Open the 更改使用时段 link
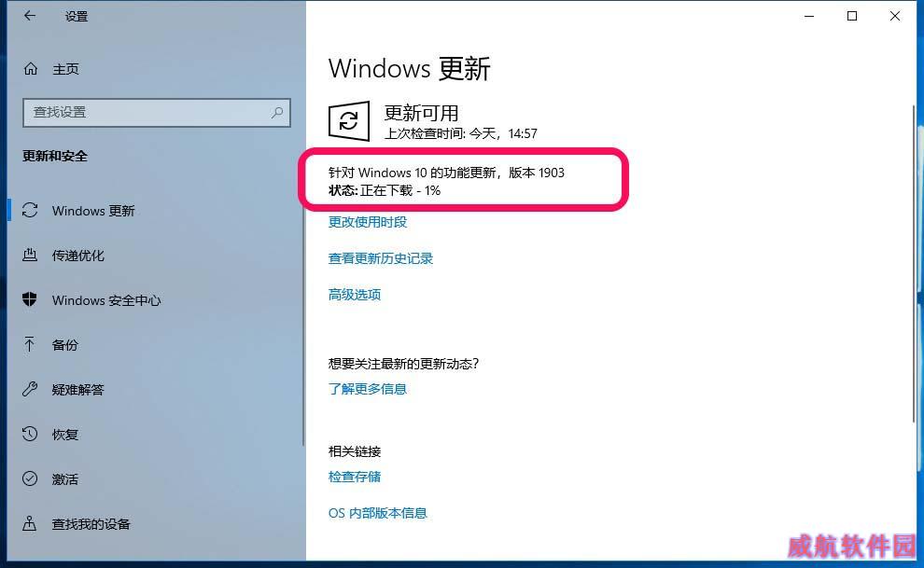Screen dimensions: 924x568 tap(368, 222)
